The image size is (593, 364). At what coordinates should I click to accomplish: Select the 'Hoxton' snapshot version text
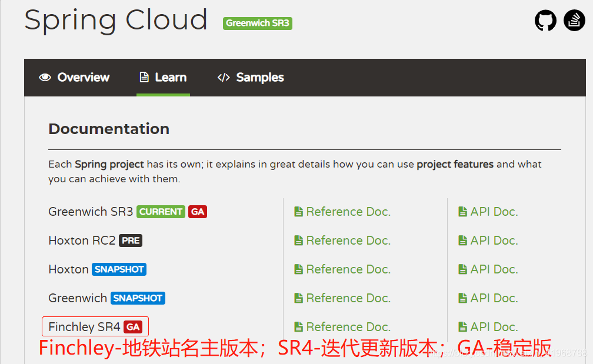pyautogui.click(x=68, y=269)
